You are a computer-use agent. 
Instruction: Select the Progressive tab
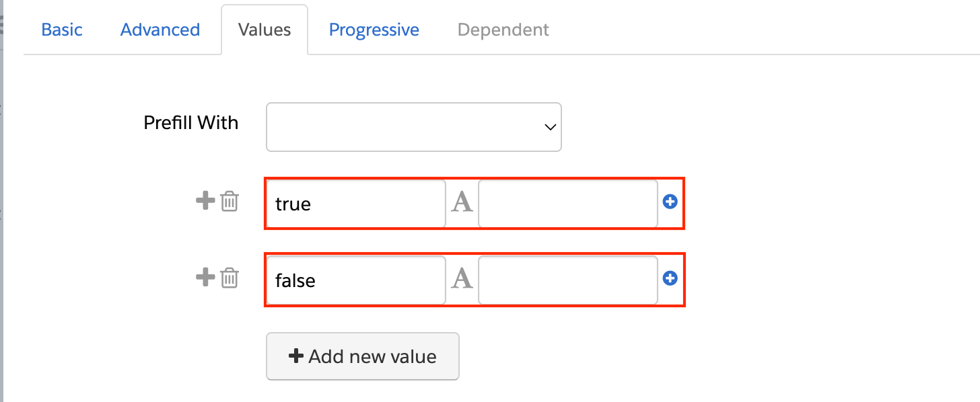[x=374, y=30]
